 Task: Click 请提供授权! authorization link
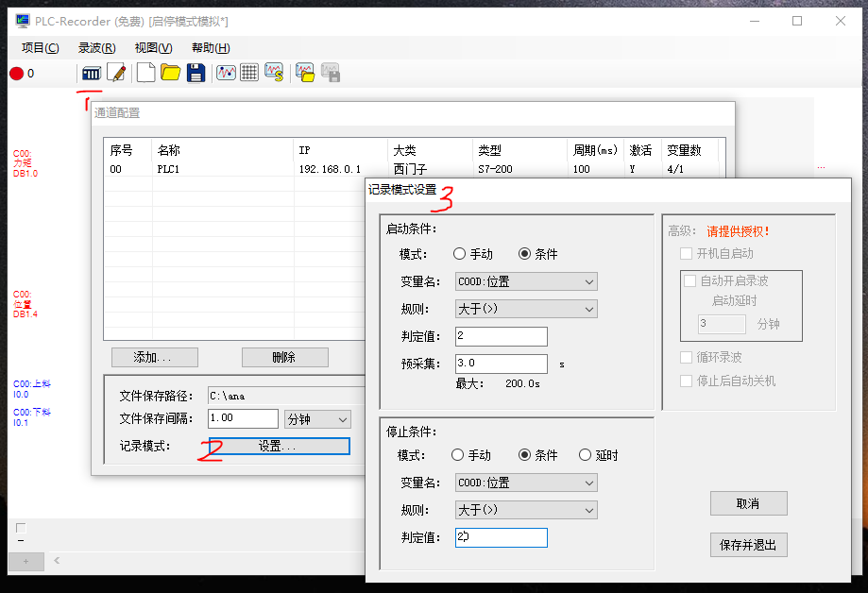pos(738,231)
